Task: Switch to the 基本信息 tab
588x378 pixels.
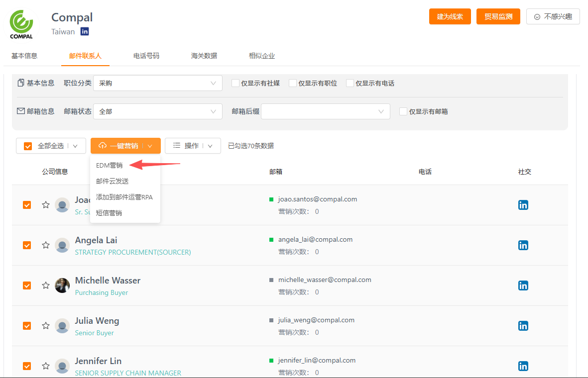Action: click(x=24, y=56)
